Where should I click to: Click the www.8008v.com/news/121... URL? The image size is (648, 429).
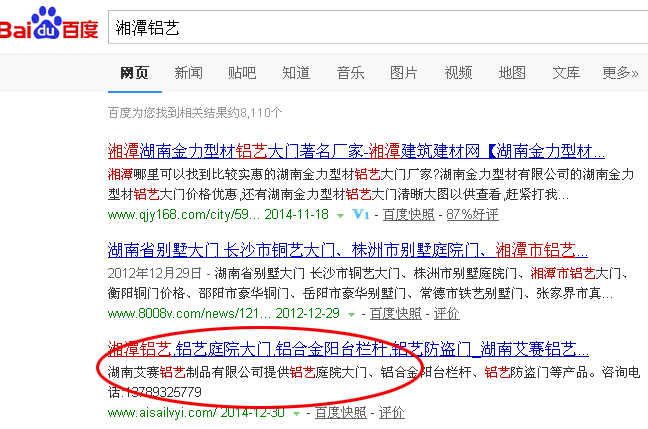point(189,314)
